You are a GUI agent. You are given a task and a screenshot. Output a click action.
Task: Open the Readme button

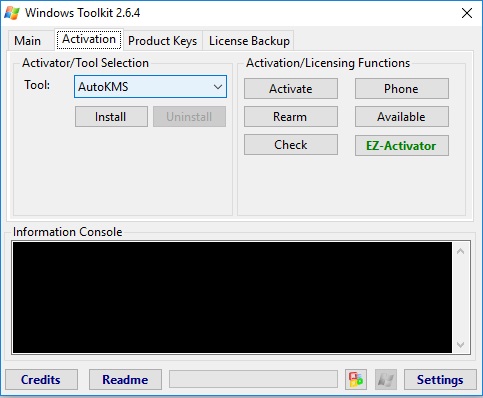(125, 380)
